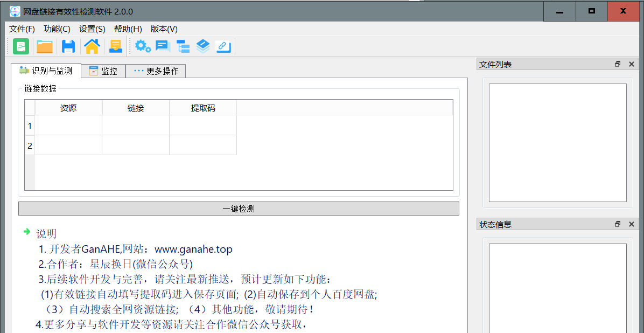
Task: Click the blue floppy disk save icon
Action: pyautogui.click(x=68, y=47)
